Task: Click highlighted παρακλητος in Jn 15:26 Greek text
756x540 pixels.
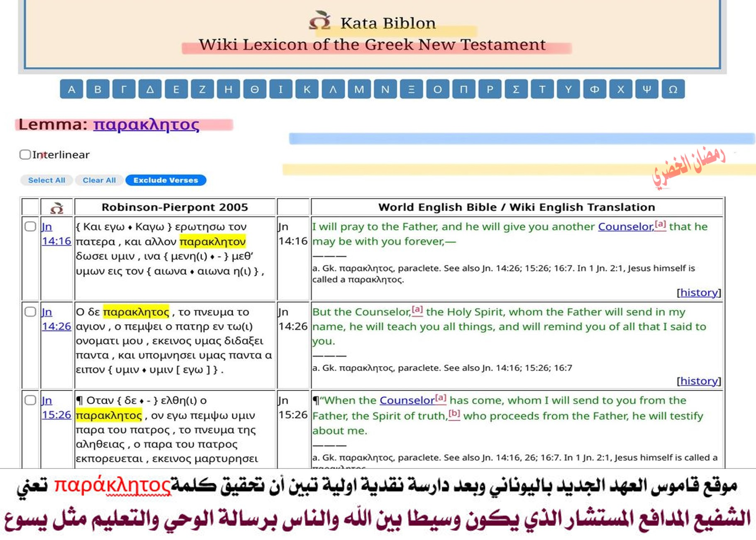Action: coord(109,415)
